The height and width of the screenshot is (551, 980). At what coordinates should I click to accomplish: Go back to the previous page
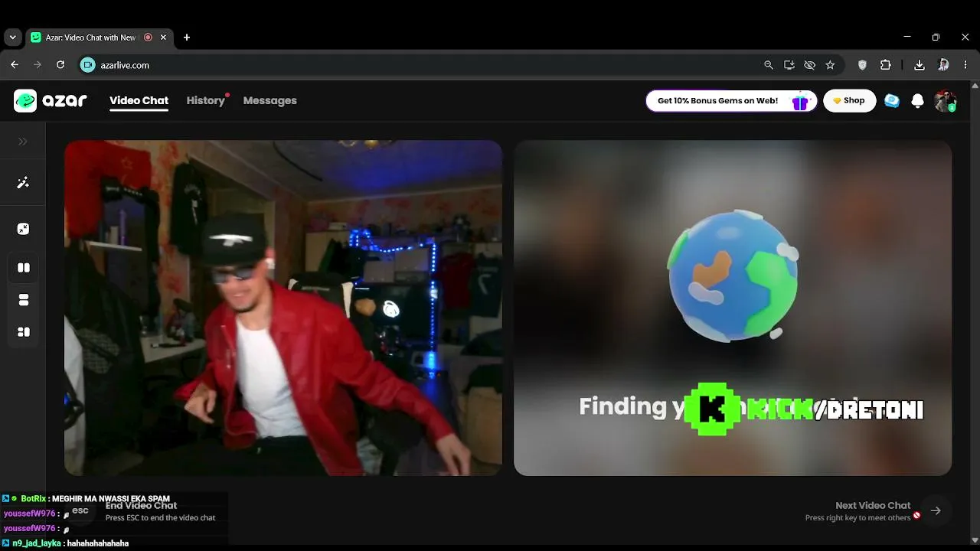(x=15, y=65)
